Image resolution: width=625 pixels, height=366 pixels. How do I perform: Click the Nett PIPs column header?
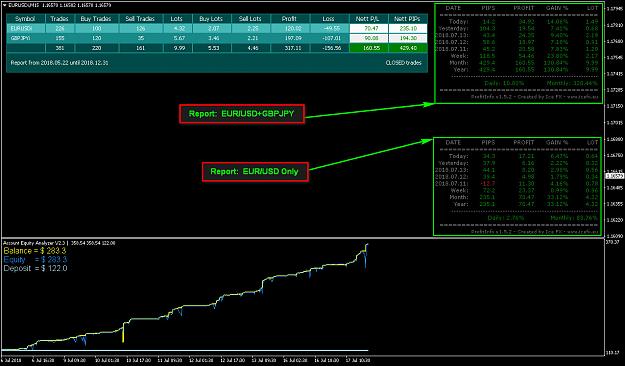click(x=407, y=19)
